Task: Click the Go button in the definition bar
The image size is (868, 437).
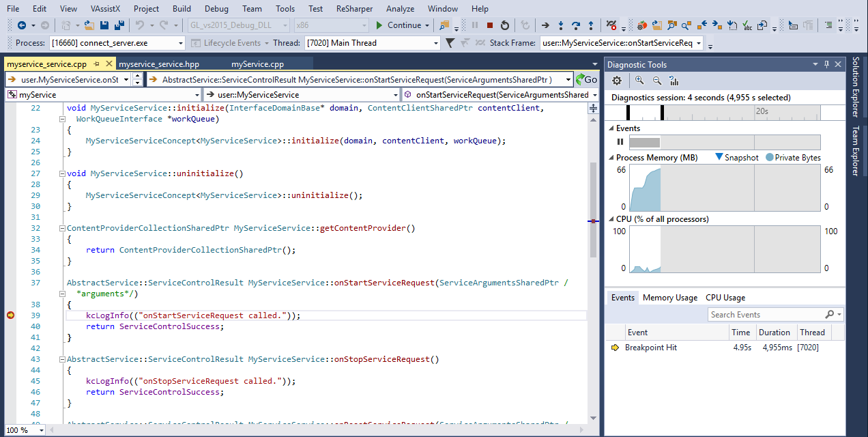Action: click(x=586, y=80)
